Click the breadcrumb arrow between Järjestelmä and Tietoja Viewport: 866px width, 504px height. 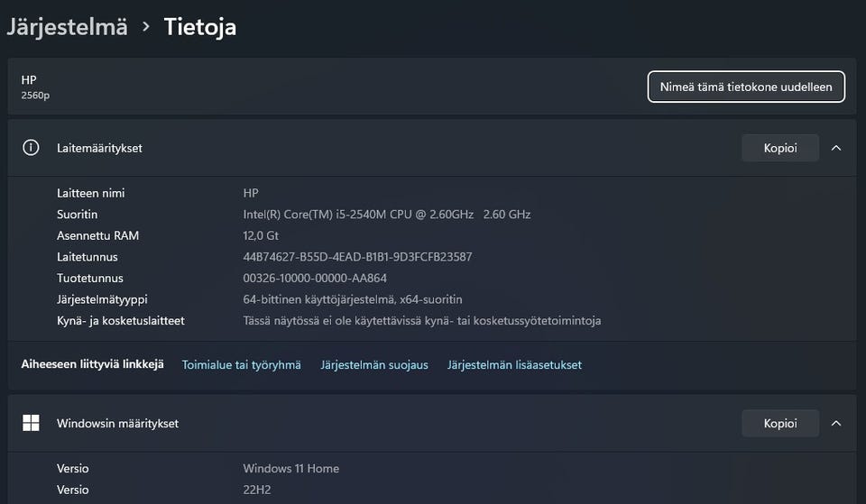click(146, 27)
